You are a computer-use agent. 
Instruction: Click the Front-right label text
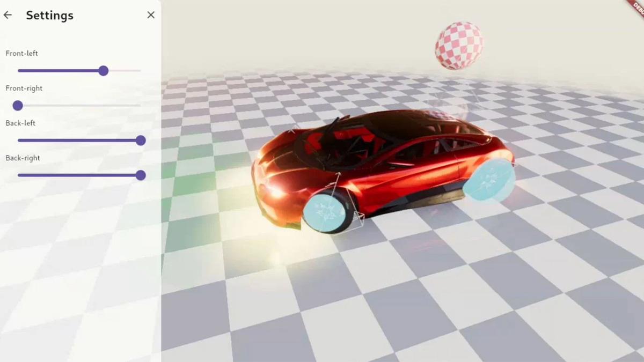[x=24, y=88]
